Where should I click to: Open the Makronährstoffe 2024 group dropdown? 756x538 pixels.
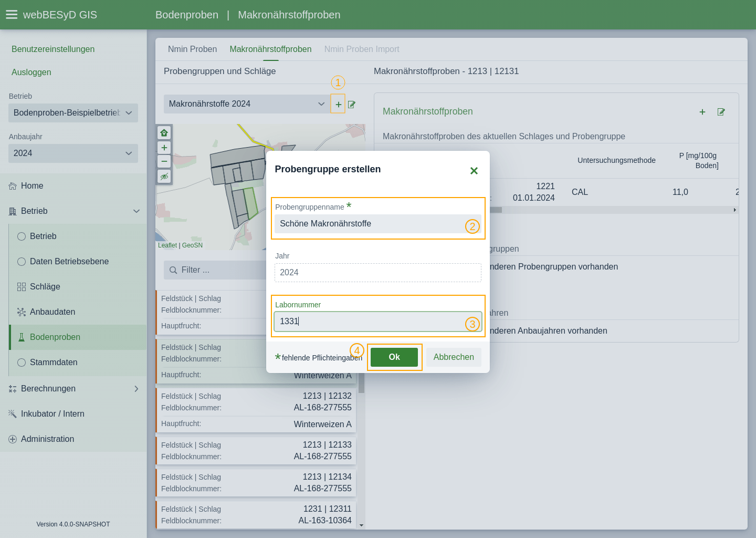[x=247, y=104]
